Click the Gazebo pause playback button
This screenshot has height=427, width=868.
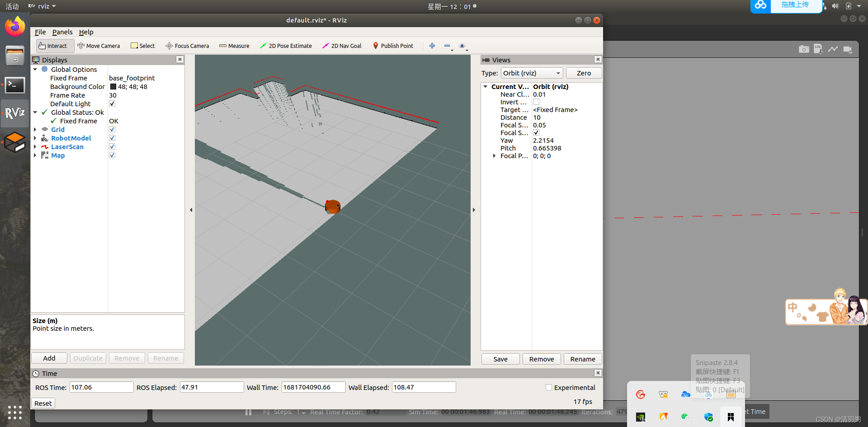point(248,412)
